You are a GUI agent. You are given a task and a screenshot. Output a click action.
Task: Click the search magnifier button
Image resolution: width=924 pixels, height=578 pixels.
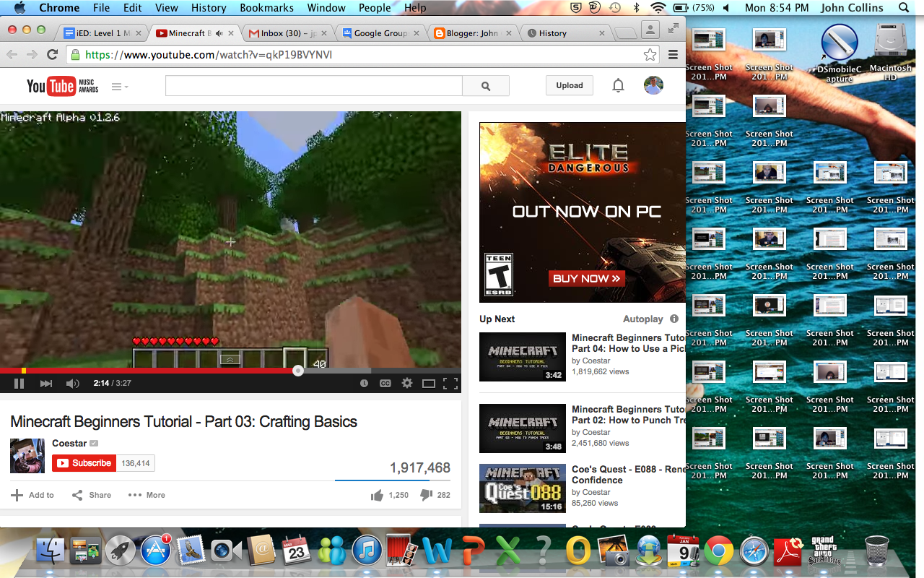(x=486, y=86)
